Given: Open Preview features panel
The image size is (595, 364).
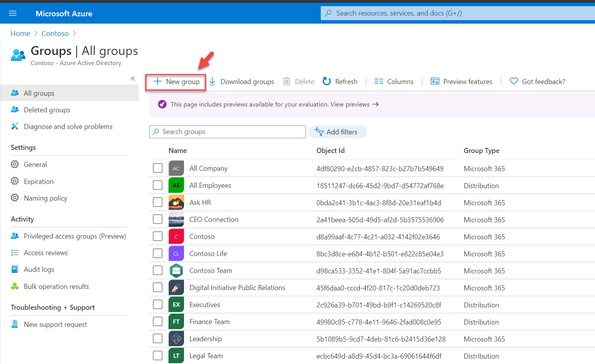Looking at the screenshot, I should (461, 82).
